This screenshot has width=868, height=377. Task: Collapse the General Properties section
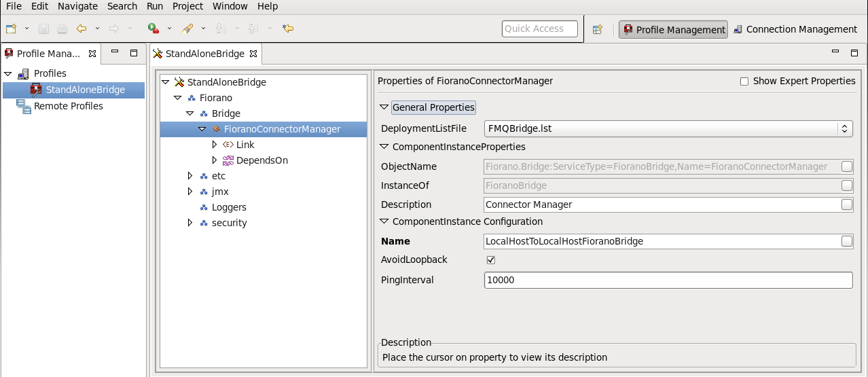tap(384, 107)
